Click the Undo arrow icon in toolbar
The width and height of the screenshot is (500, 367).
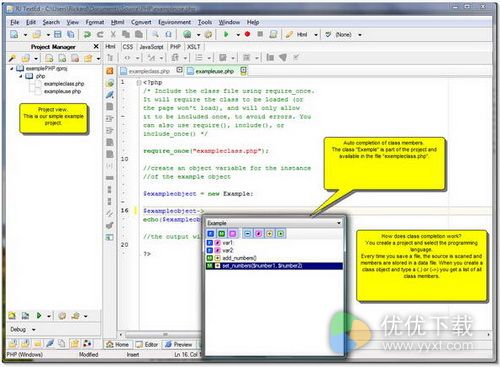[87, 34]
